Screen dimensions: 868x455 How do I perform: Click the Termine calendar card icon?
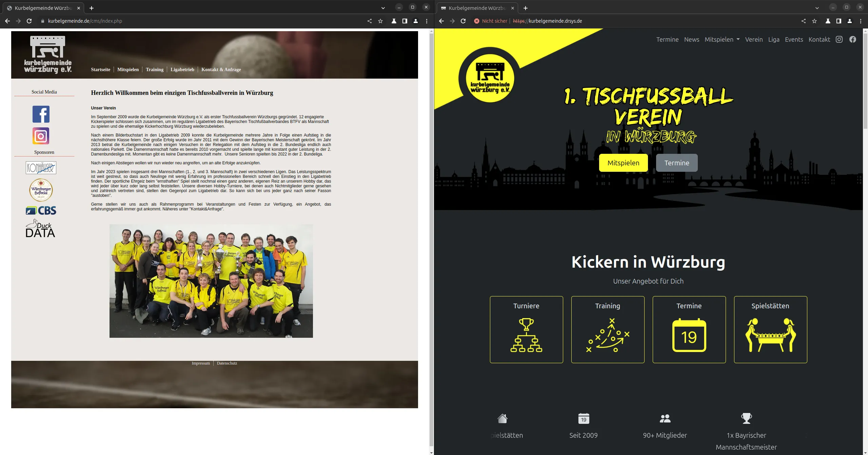[689, 335]
